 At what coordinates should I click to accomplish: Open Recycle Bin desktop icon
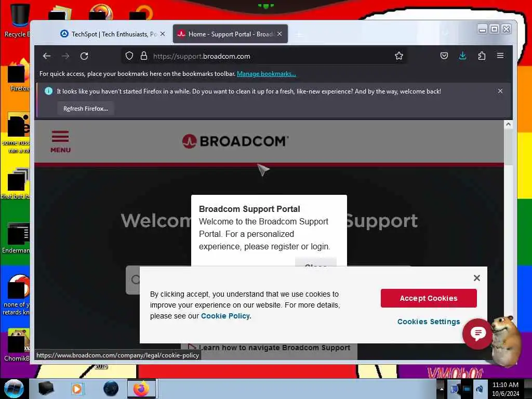click(x=19, y=20)
